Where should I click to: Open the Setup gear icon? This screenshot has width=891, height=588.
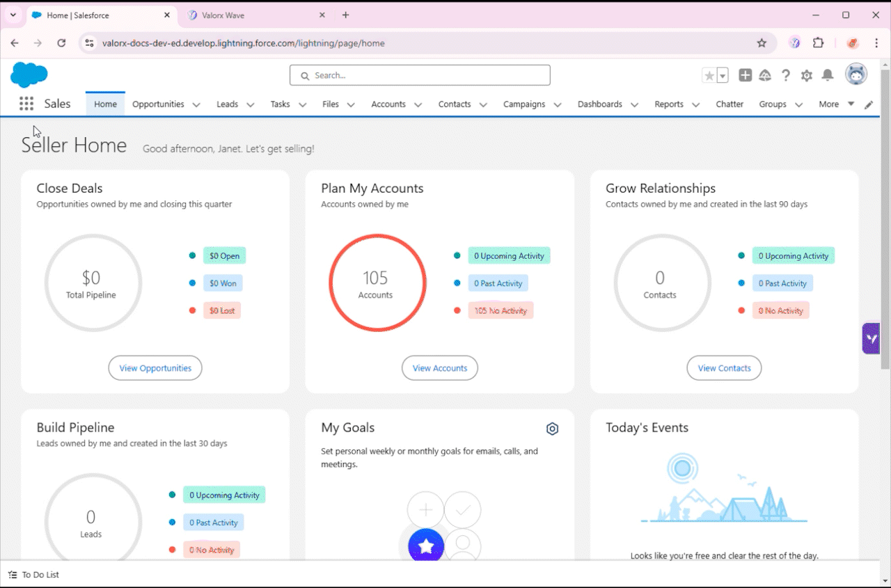[x=807, y=75]
